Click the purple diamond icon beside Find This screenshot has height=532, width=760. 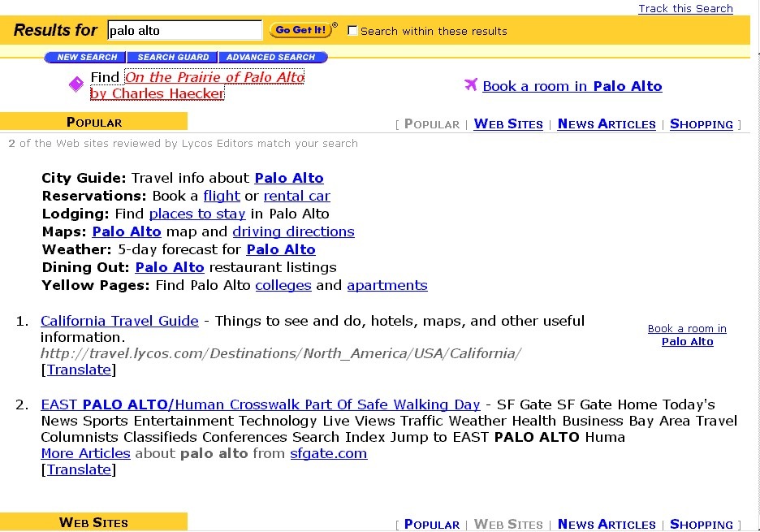pyautogui.click(x=76, y=84)
